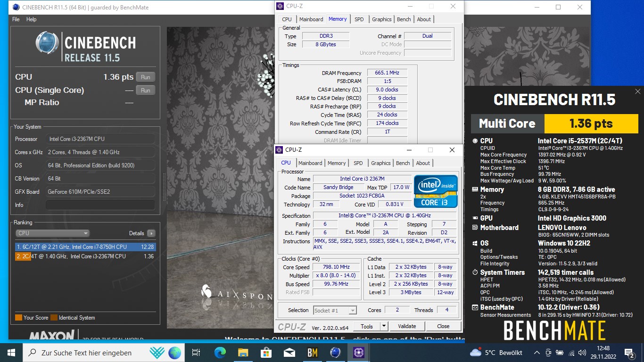This screenshot has width=644, height=362.
Task: Open the CPU ranking type dropdown
Action: [x=53, y=233]
